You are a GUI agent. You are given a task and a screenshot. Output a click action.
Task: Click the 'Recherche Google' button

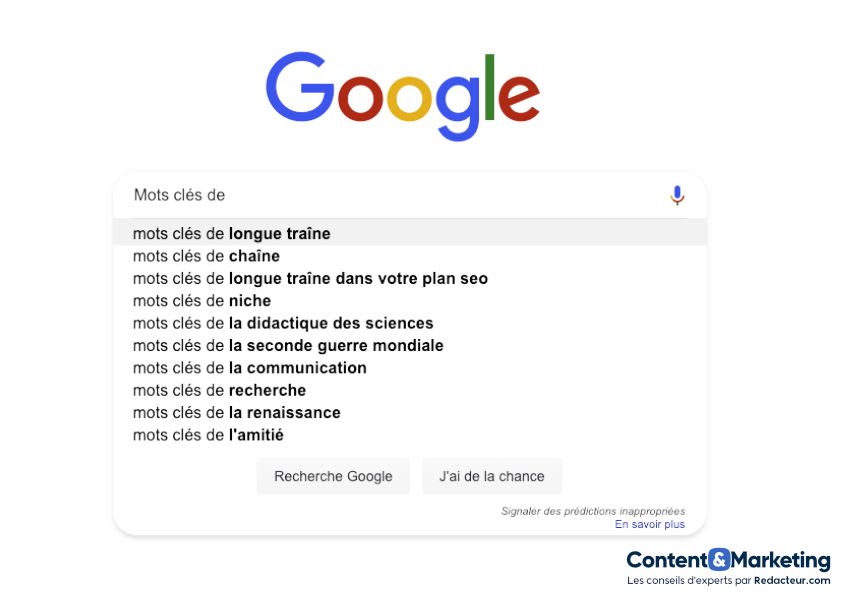pyautogui.click(x=333, y=476)
